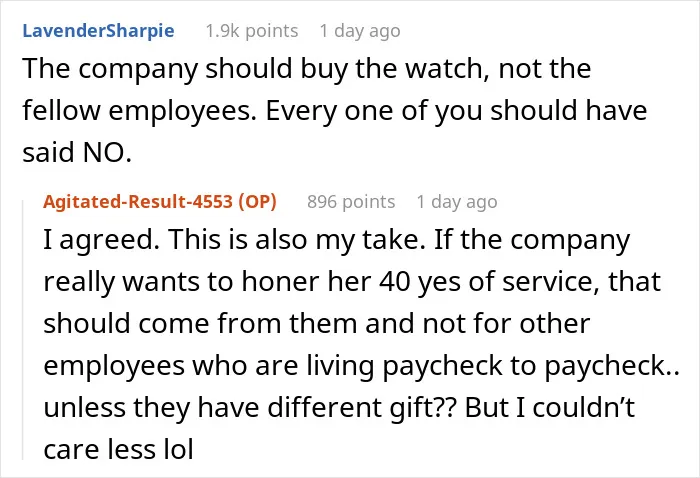The width and height of the screenshot is (700, 478).
Task: Click the 'should come from them' line
Action: pos(317,324)
